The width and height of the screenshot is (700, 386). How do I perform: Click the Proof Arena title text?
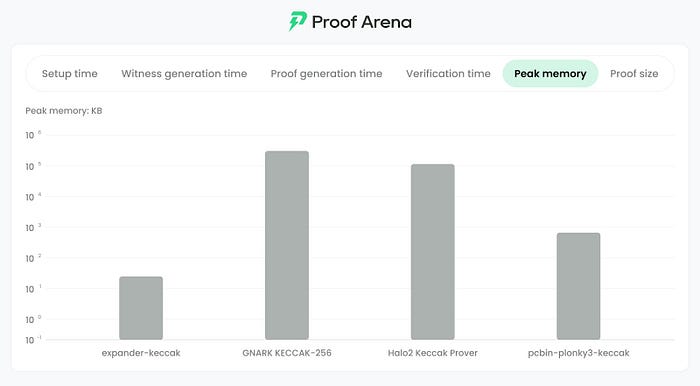(362, 22)
